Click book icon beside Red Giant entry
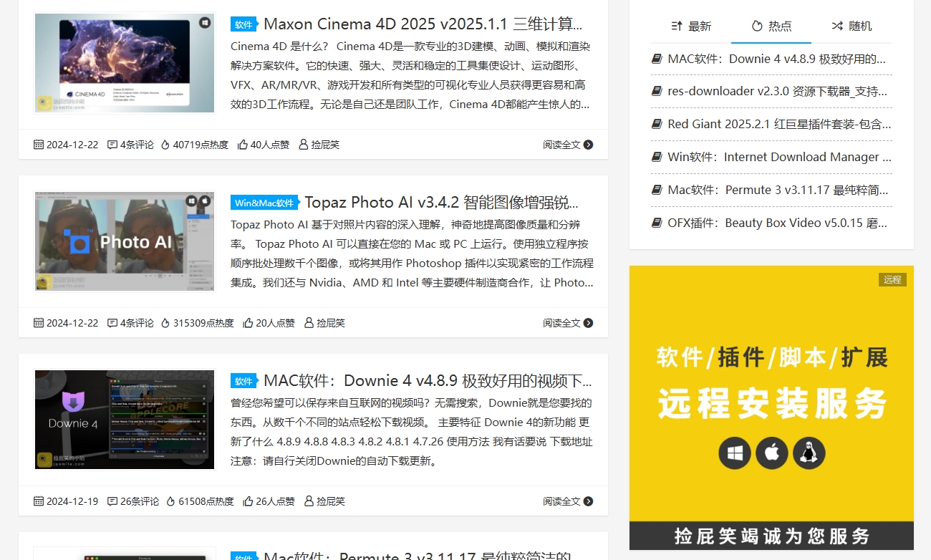This screenshot has width=931, height=560. [x=657, y=125]
